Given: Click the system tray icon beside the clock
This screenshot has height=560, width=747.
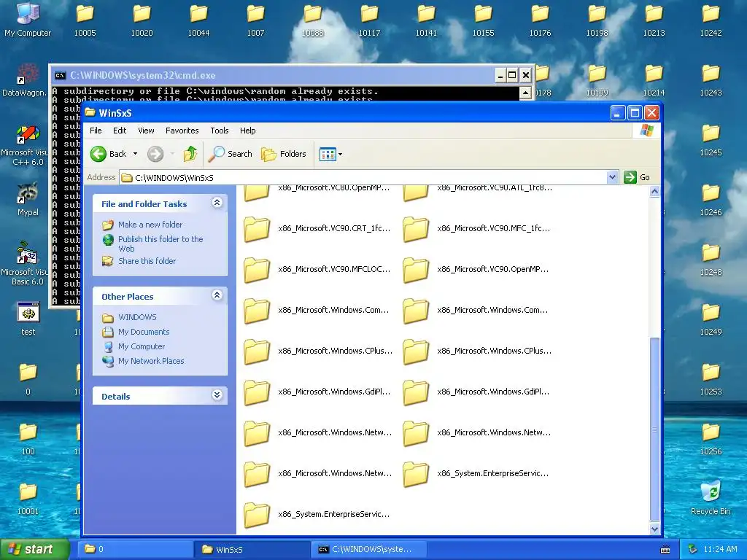Looking at the screenshot, I should (x=692, y=549).
